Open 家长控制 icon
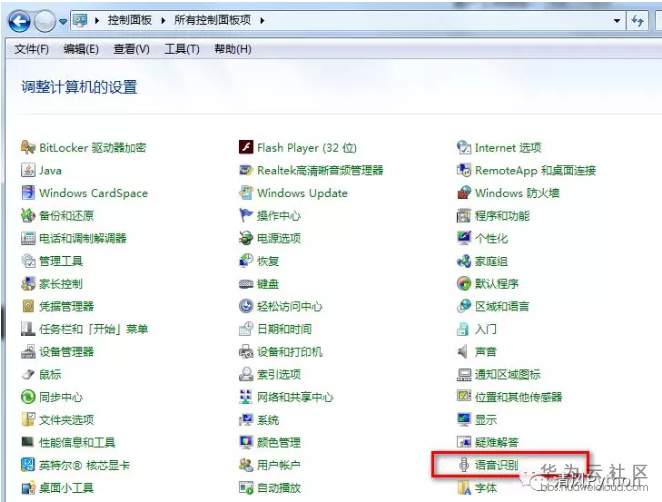The width and height of the screenshot is (662, 502). coord(28,284)
